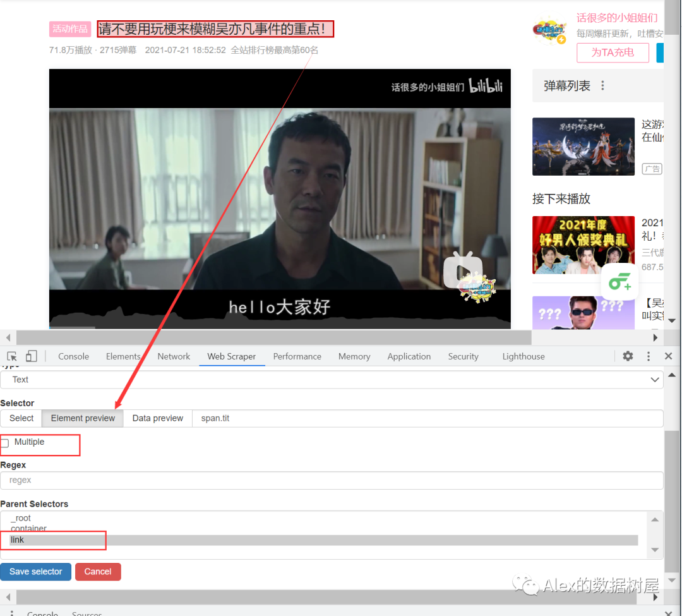Viewport: 682px width, 616px height.
Task: Click the 活动作品 pink tag
Action: (70, 28)
